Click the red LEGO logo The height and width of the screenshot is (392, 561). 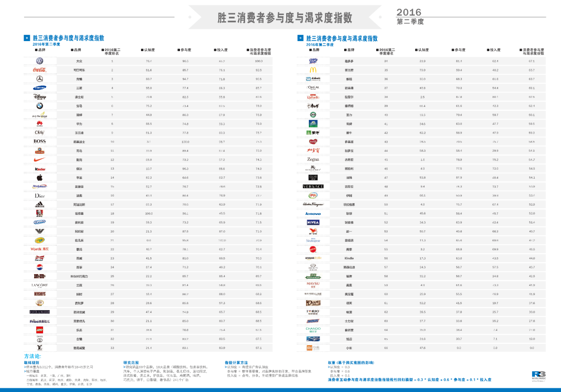click(x=40, y=330)
